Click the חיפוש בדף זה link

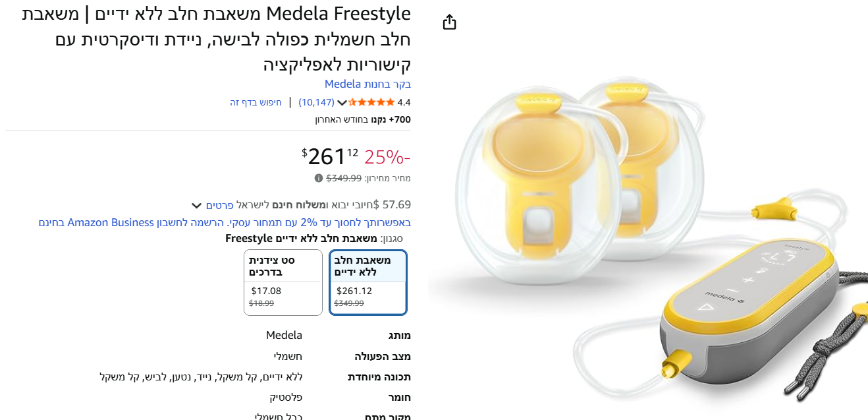pos(256,102)
